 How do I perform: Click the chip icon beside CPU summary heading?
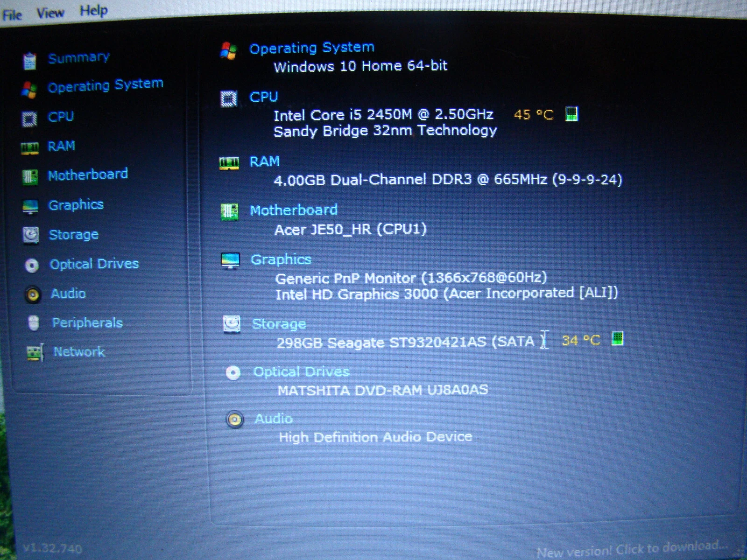click(229, 99)
